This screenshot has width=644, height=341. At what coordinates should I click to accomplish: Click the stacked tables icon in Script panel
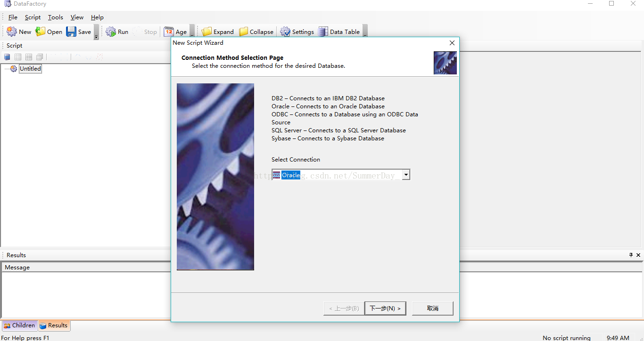(40, 57)
